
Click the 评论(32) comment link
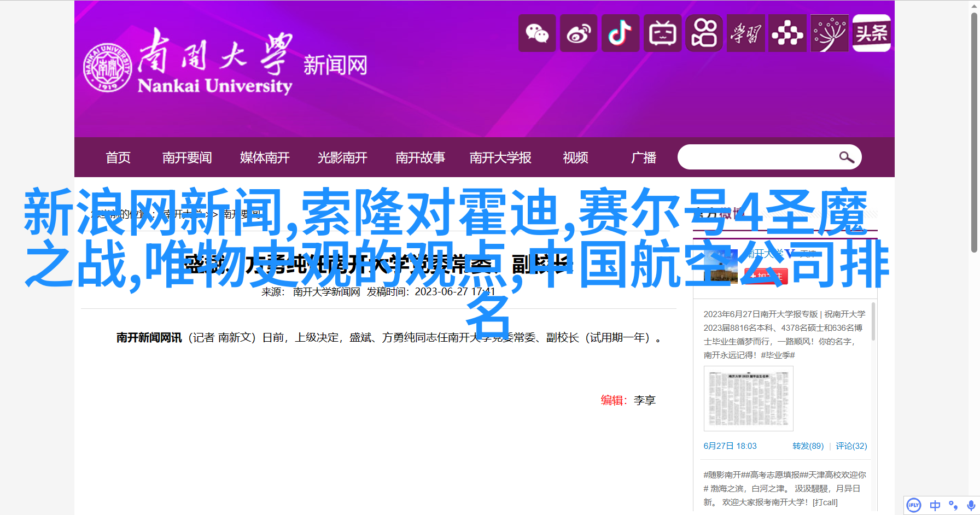tap(851, 446)
